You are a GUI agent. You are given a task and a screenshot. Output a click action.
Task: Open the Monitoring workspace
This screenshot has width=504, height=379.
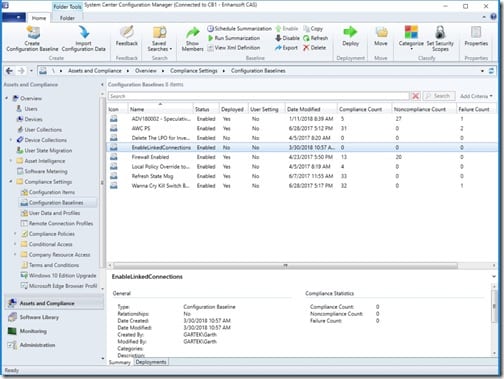(54, 331)
